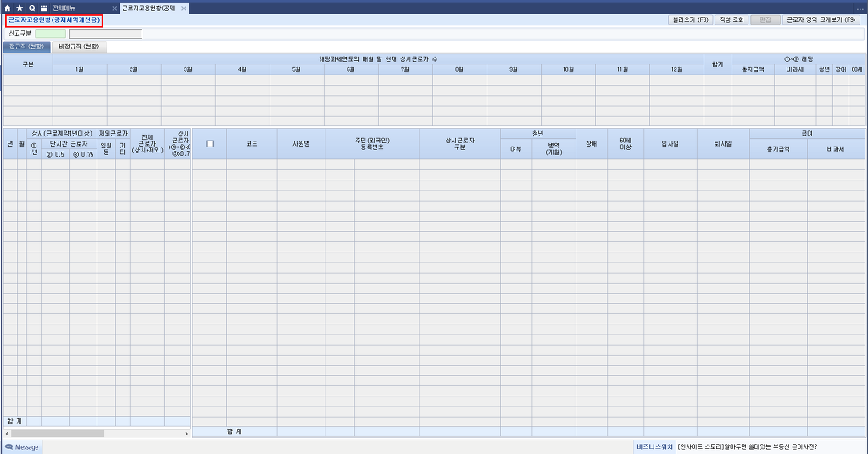The width and height of the screenshot is (868, 454).
Task: Click the window list icon beside search
Action: 44,8
